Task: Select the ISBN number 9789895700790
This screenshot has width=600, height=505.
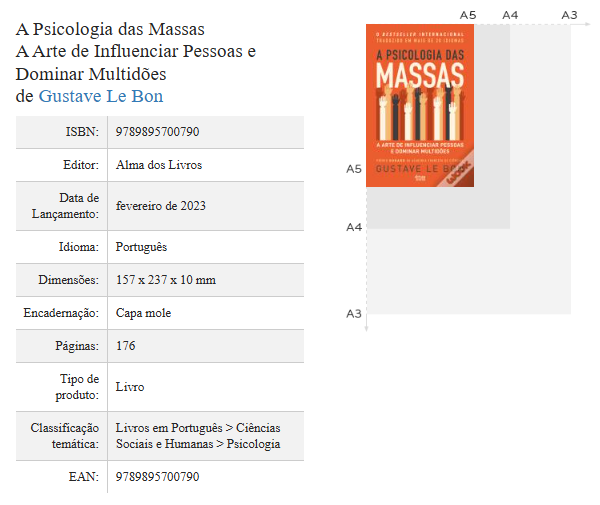Action: coord(157,132)
